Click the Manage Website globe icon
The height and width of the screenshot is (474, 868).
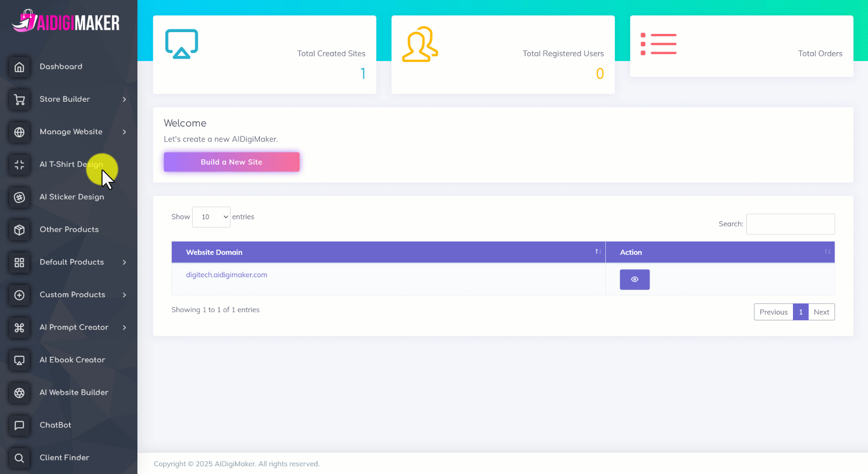coord(19,132)
